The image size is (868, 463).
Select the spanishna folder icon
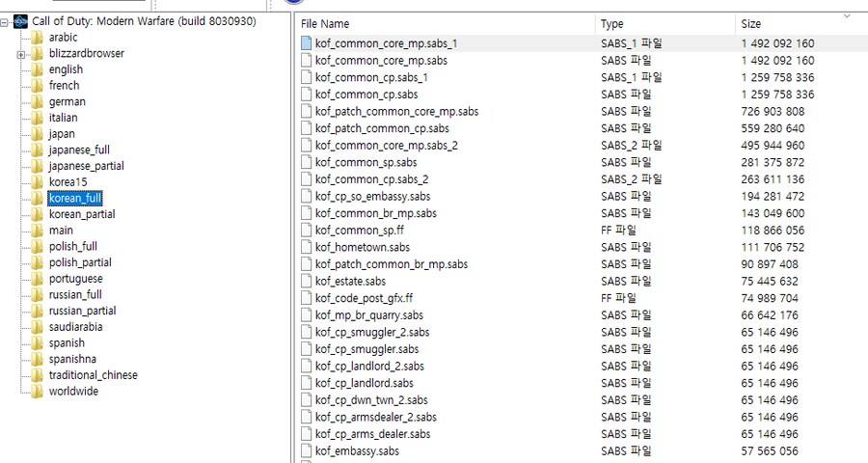pyautogui.click(x=37, y=359)
